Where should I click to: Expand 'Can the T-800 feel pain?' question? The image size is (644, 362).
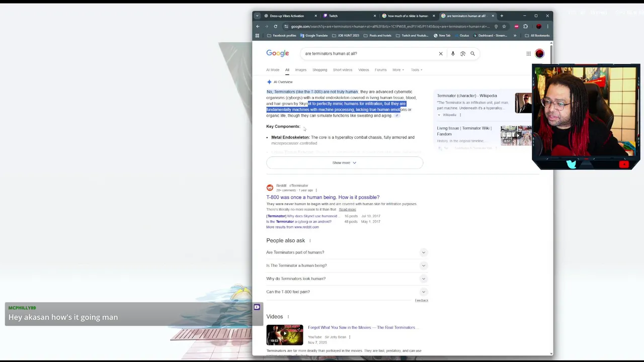pyautogui.click(x=347, y=292)
